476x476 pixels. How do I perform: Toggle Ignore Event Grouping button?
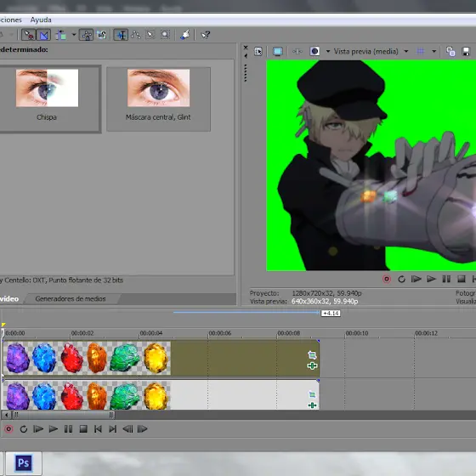click(101, 35)
